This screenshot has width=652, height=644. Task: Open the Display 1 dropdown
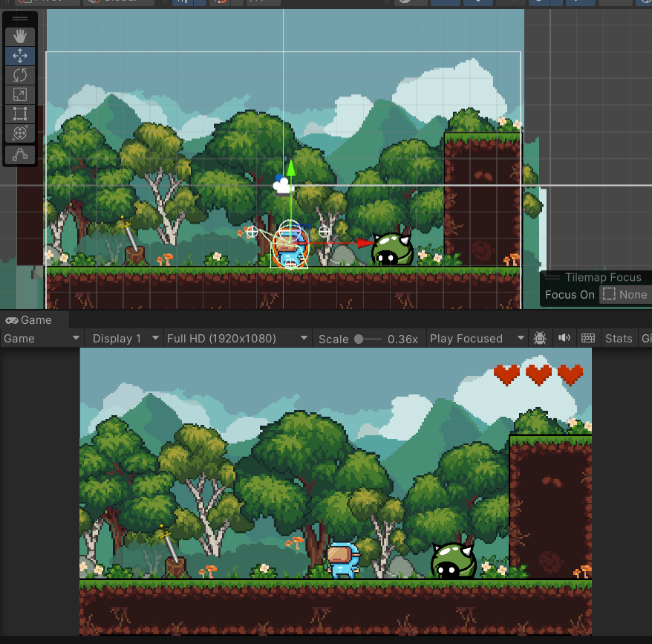(x=123, y=338)
